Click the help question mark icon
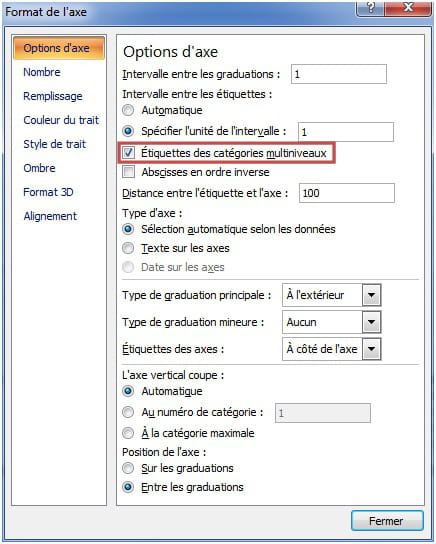 point(370,8)
